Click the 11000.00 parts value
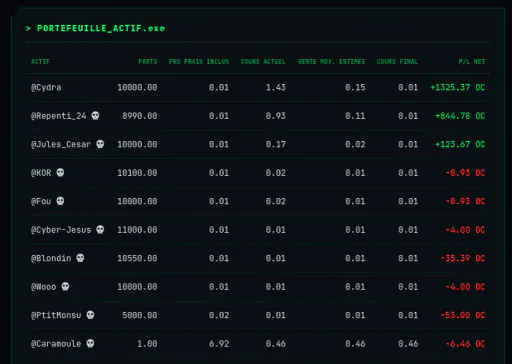512x364 pixels. pos(137,230)
